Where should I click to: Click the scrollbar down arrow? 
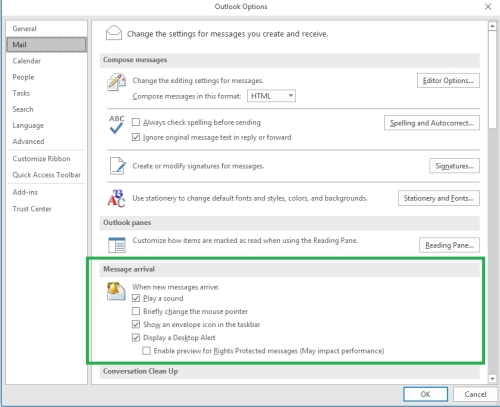tap(492, 379)
